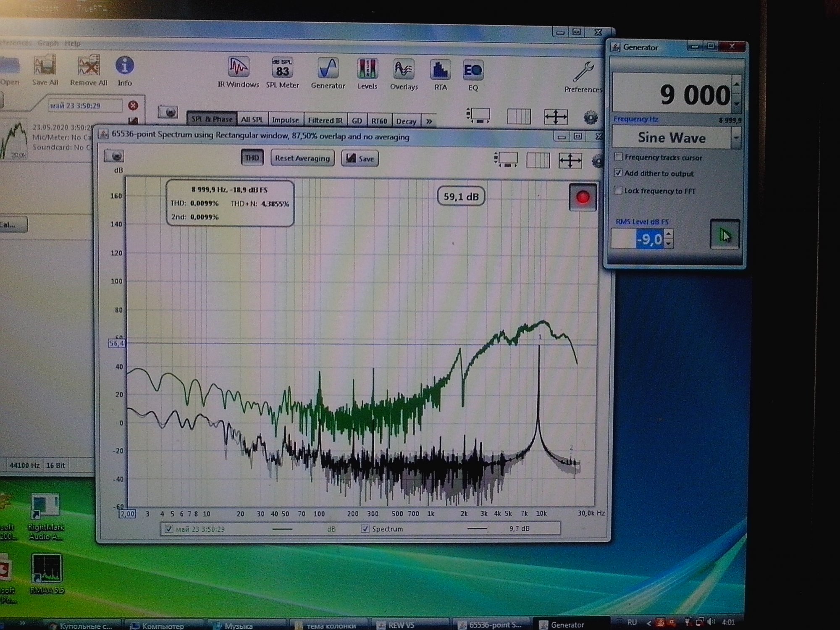Click the Save button in spectrum window
This screenshot has height=630, width=840.
point(360,159)
